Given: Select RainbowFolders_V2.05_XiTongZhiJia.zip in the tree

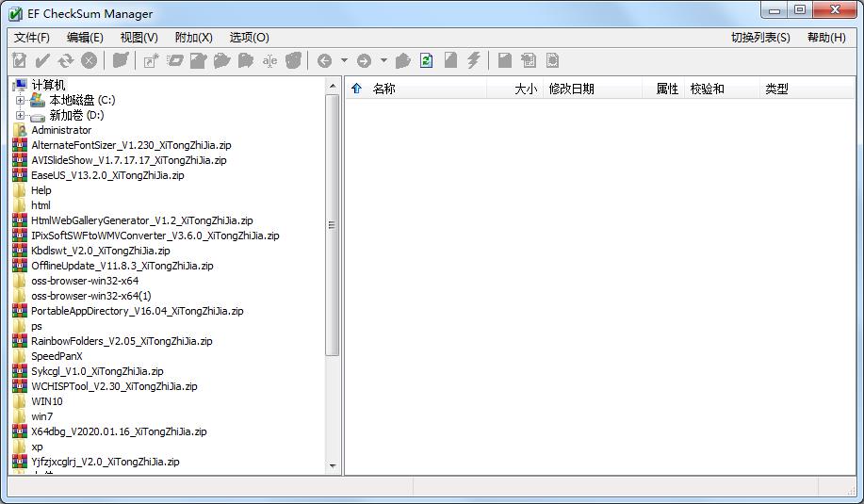Looking at the screenshot, I should (x=122, y=341).
